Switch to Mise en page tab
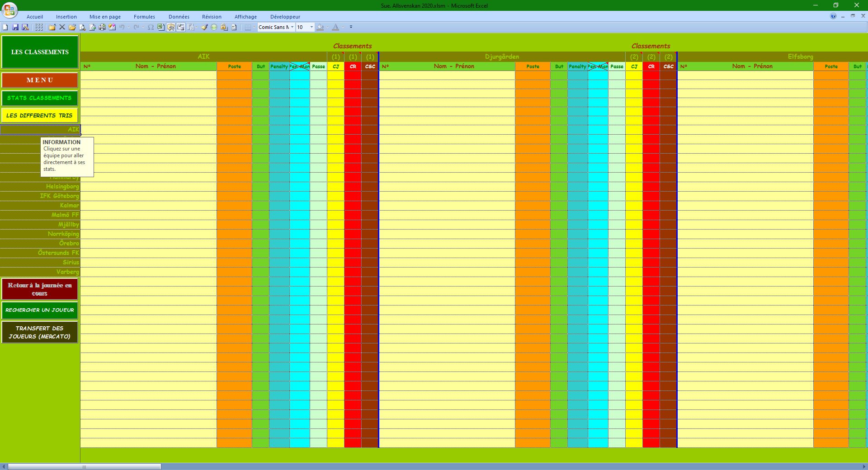 (x=105, y=17)
